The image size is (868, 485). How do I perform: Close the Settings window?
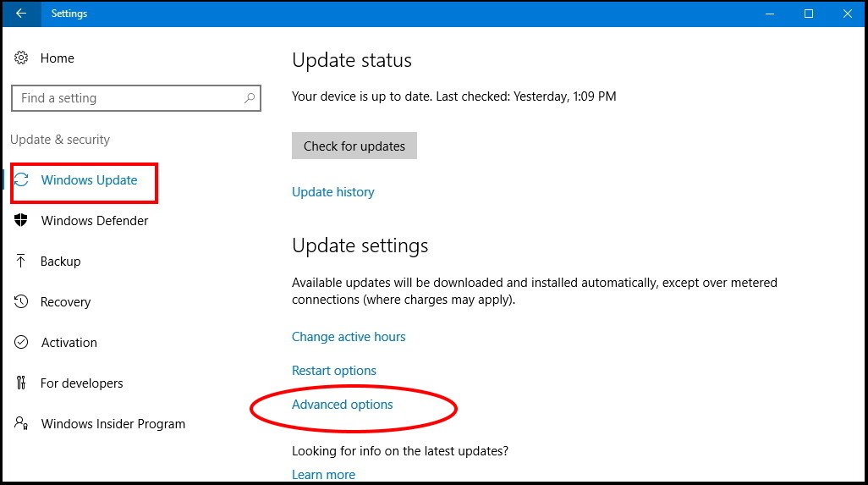[847, 14]
